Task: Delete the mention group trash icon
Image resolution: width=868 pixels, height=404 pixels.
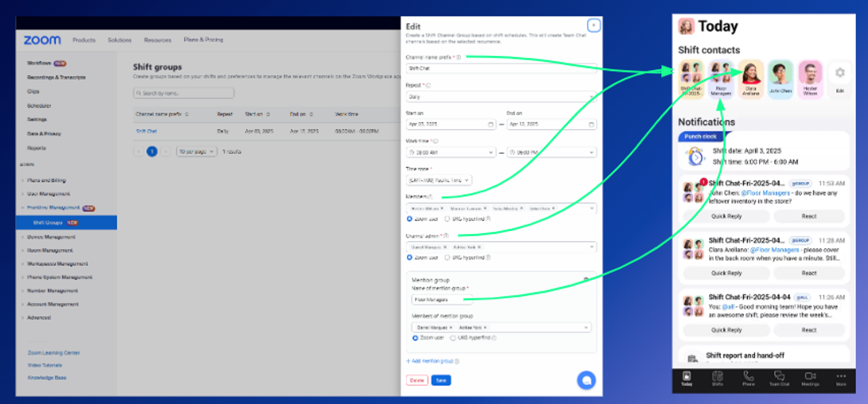Action: click(x=586, y=280)
